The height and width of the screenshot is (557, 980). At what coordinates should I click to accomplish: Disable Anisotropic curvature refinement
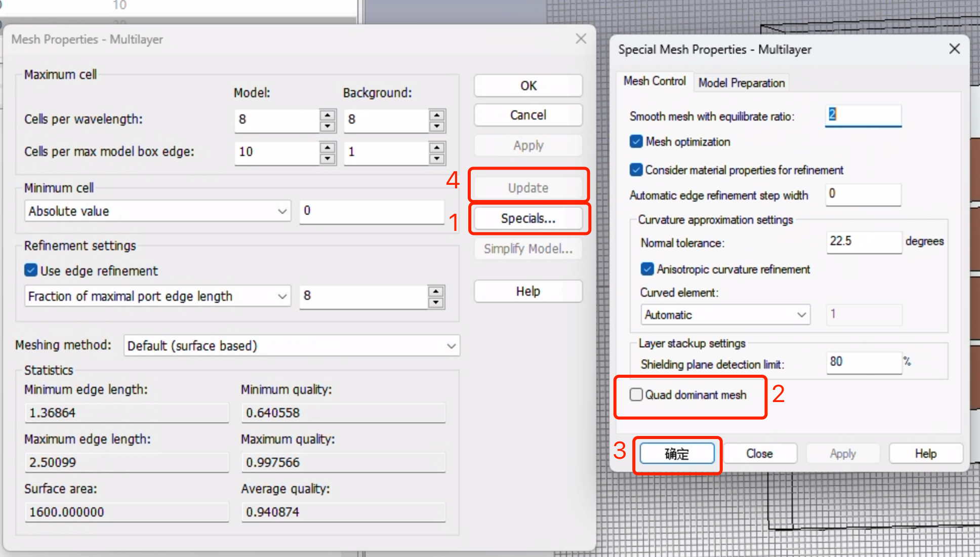coord(647,269)
